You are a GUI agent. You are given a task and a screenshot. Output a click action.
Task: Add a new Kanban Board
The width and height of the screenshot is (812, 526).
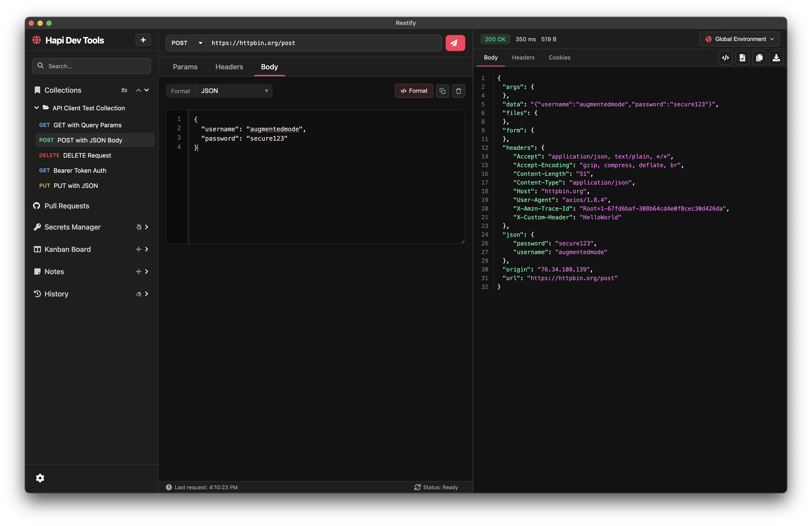139,249
